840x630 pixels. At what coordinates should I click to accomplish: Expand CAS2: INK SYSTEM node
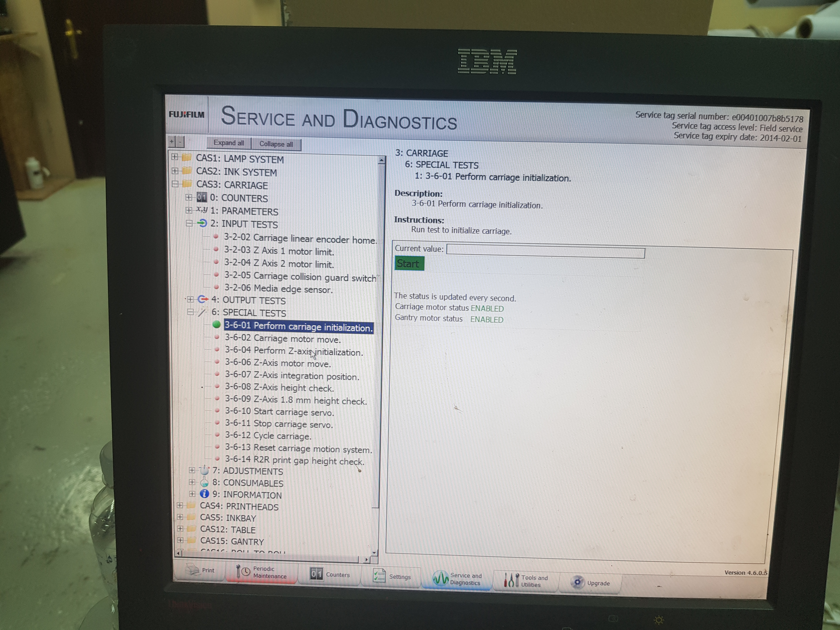[175, 171]
